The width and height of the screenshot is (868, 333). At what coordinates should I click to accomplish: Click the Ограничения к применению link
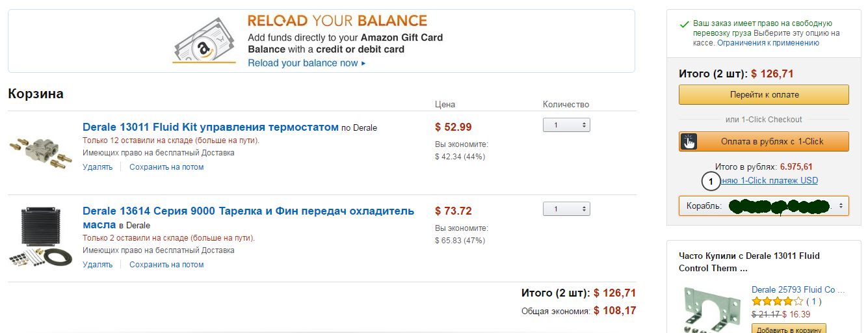(x=768, y=43)
